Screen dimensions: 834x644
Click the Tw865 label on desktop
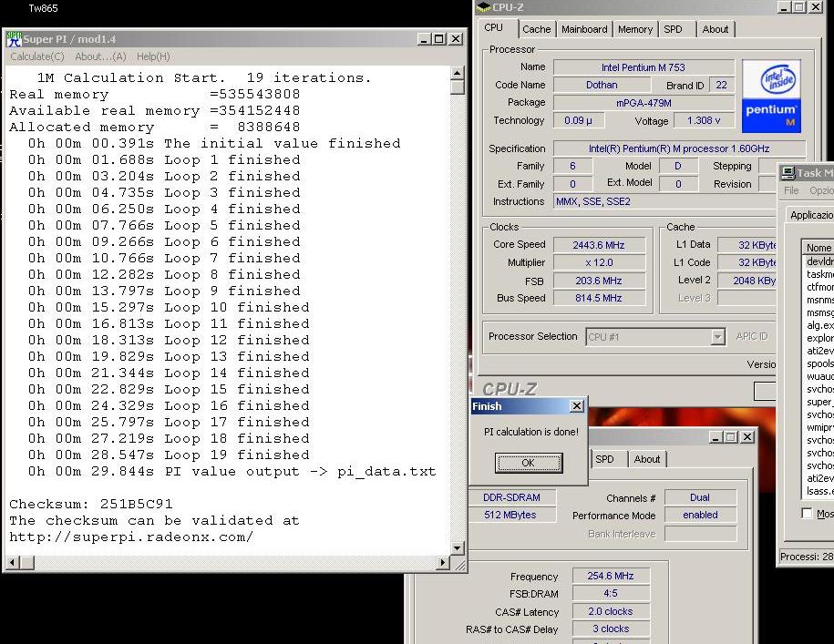pos(43,8)
